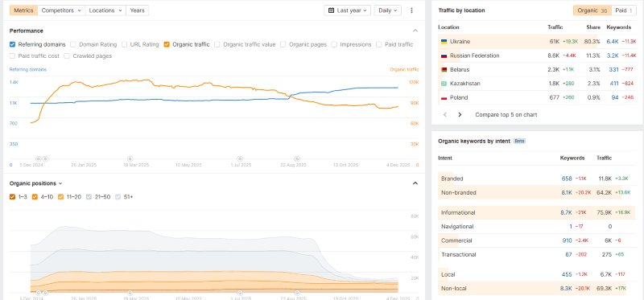
Task: Go to next page of locations
Action: click(460, 115)
